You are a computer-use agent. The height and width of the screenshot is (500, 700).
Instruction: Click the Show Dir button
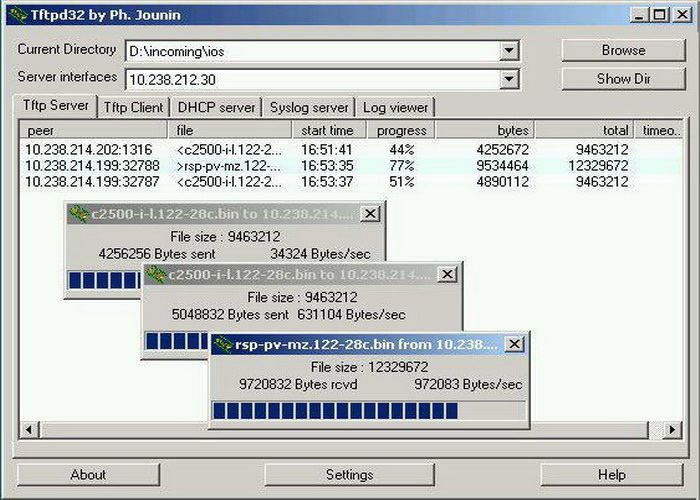pos(622,79)
